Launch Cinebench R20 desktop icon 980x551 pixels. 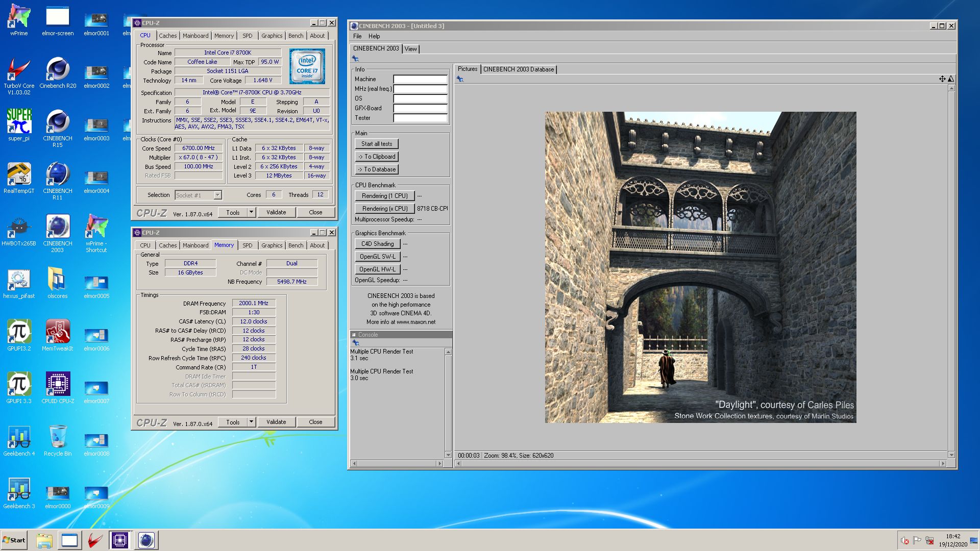click(x=58, y=73)
